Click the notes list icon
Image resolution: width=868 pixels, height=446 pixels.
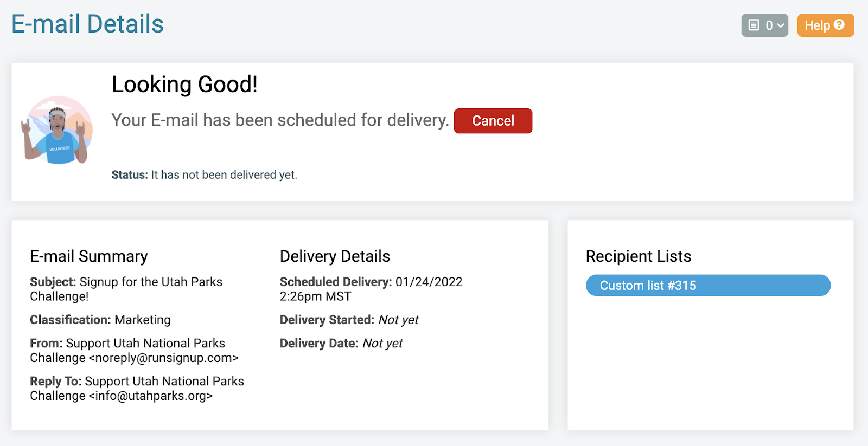(x=754, y=25)
